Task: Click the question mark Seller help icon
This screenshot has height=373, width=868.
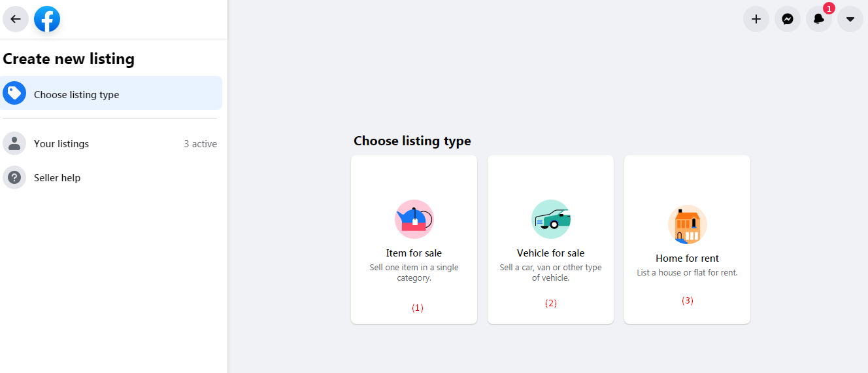Action: [x=14, y=177]
